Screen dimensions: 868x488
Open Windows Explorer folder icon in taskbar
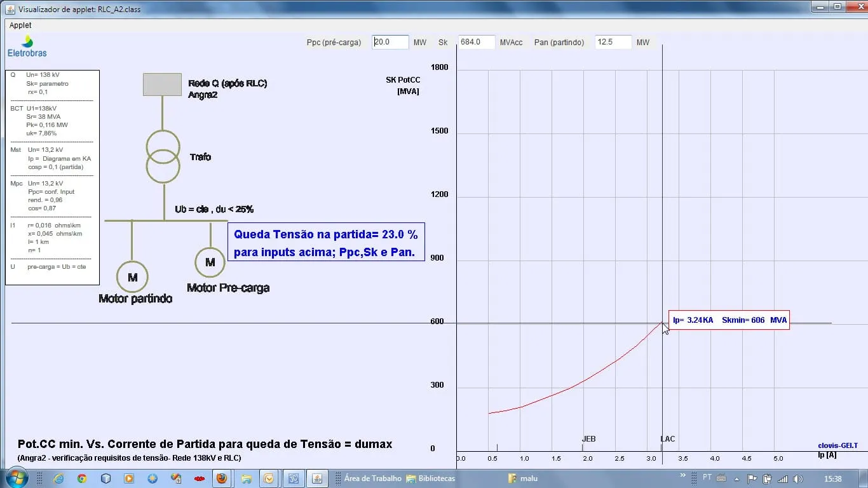pyautogui.click(x=247, y=478)
